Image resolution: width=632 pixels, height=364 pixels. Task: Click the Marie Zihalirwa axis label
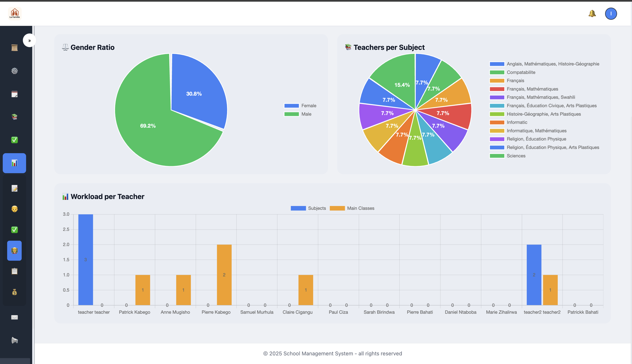coord(501,312)
